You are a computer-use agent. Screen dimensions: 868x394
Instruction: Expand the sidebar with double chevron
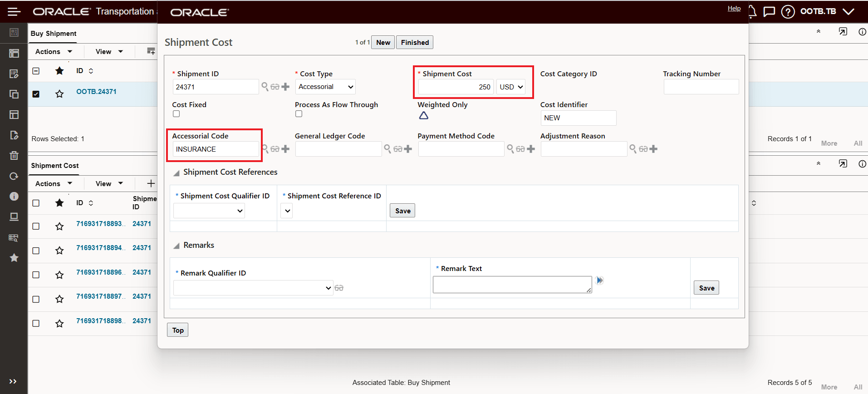[x=13, y=381]
